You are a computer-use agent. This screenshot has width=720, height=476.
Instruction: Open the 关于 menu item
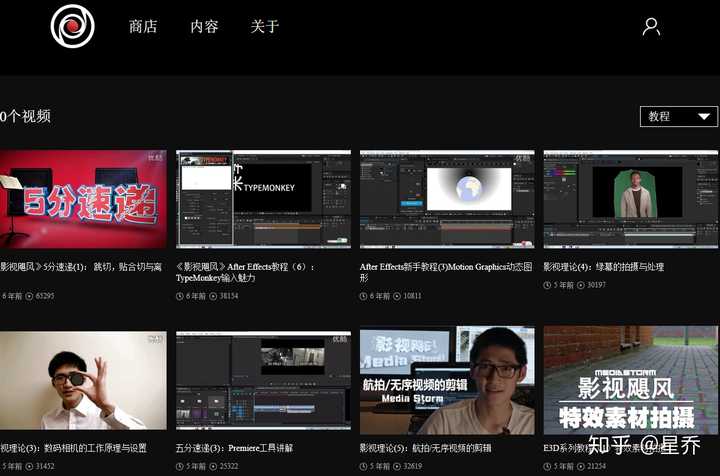tap(265, 26)
